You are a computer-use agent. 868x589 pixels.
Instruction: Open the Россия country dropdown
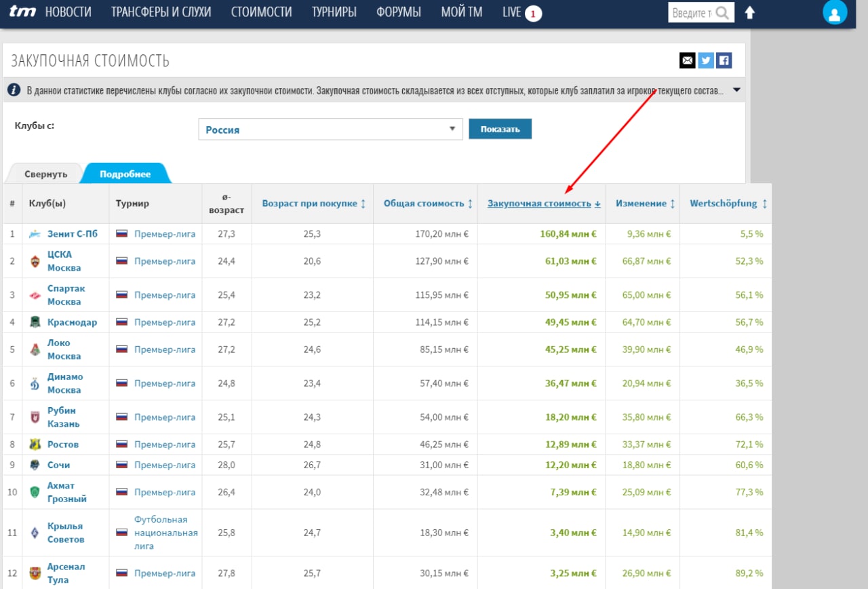click(330, 130)
